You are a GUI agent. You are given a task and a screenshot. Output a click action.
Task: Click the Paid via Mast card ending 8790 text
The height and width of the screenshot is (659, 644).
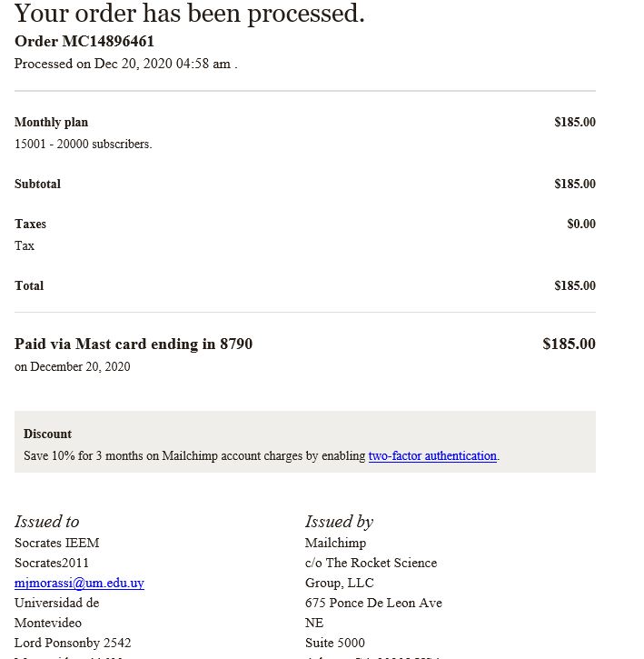coord(134,344)
